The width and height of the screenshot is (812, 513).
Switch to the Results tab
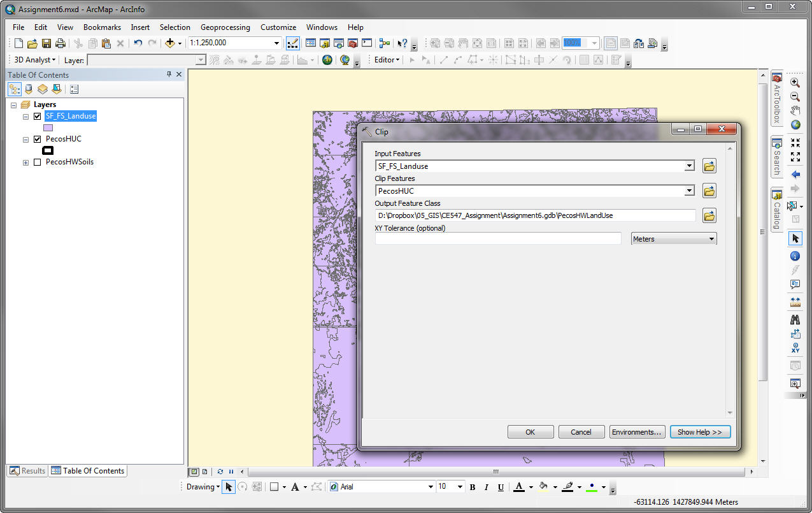tap(27, 471)
